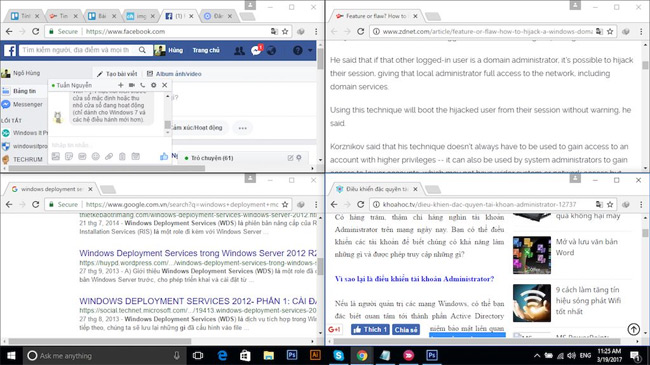Open the Tuấn Nguyễn chat settings gear
This screenshot has width=650, height=365.
[x=153, y=85]
